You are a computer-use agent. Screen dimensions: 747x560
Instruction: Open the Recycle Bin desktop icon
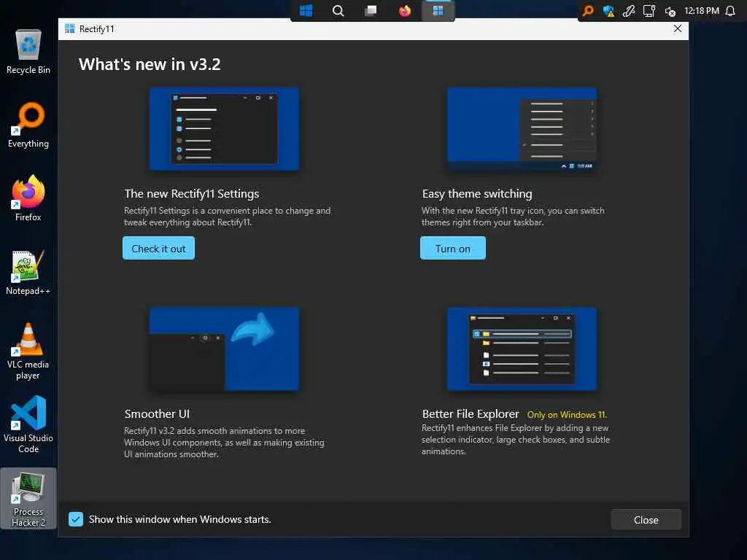pos(28,52)
